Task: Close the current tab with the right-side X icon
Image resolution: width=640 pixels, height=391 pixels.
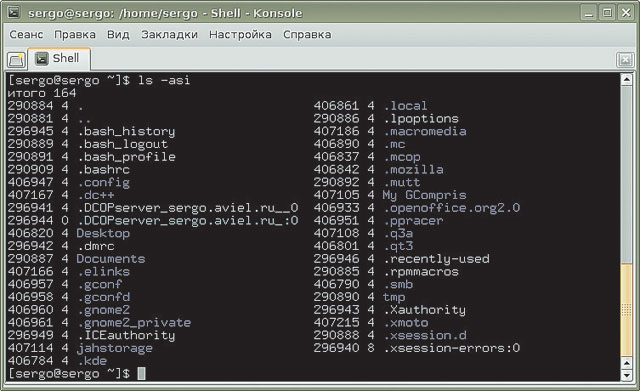Action: pos(625,60)
